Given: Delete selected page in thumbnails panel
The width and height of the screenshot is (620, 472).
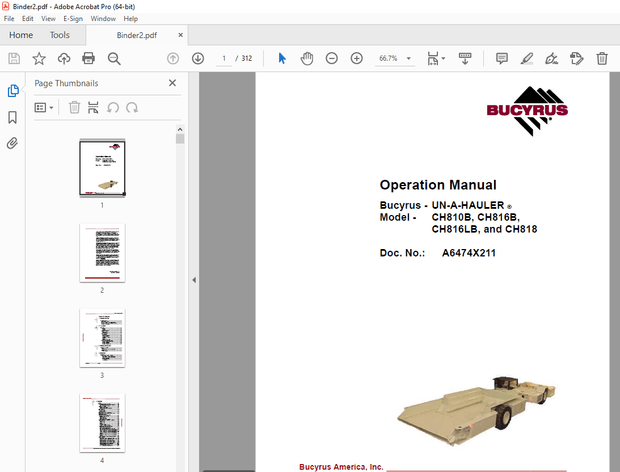Looking at the screenshot, I should [x=74, y=108].
